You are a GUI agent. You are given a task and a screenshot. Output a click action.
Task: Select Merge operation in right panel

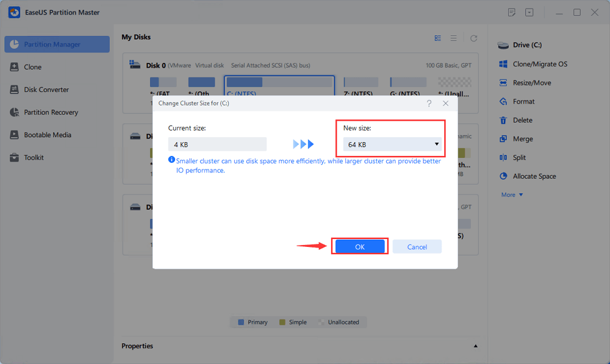[523, 138]
